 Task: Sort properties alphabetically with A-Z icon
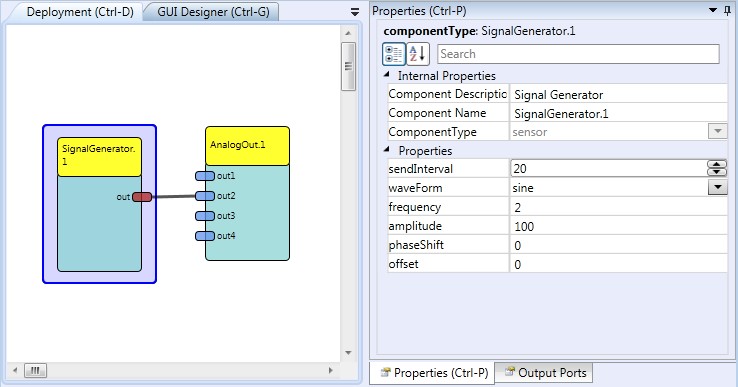pos(417,54)
